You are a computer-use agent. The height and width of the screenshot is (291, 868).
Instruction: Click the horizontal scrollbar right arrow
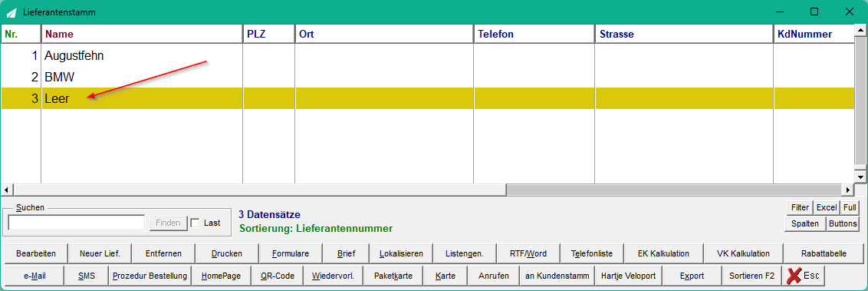(x=849, y=190)
